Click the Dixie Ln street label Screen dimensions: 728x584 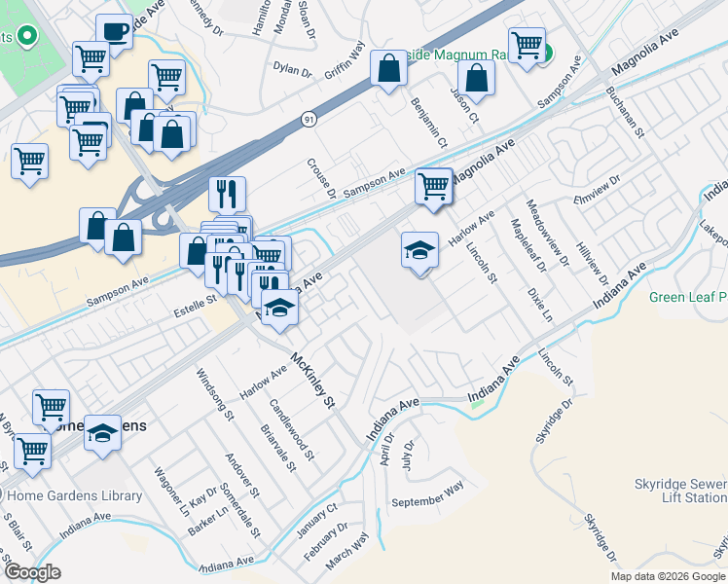pos(540,305)
